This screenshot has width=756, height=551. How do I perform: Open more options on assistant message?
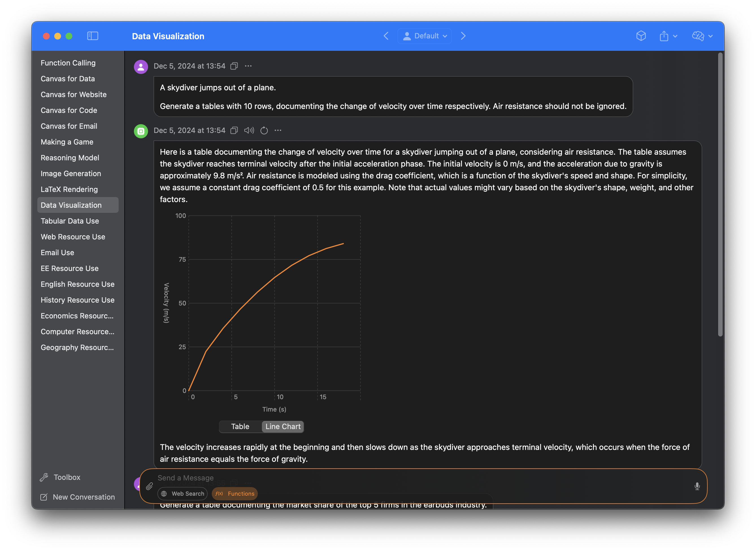pyautogui.click(x=278, y=130)
